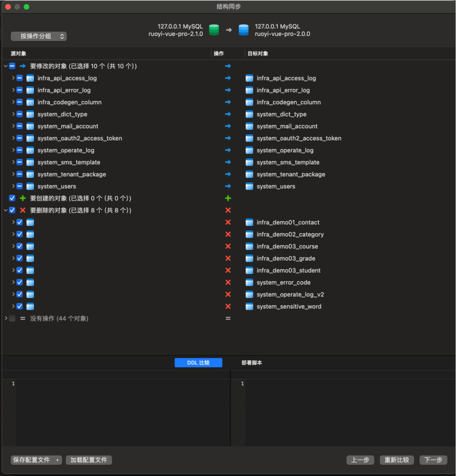
Task: Click green plus icon in operation column
Action: [228, 198]
